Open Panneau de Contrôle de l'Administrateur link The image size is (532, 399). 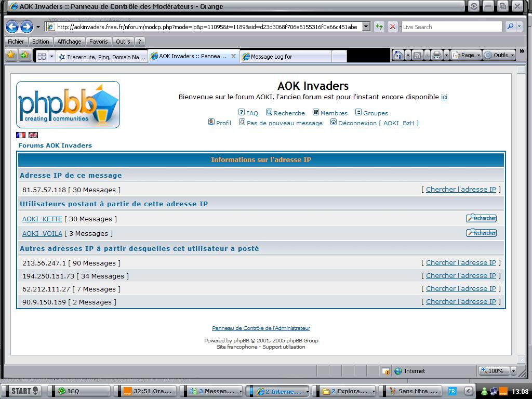tap(261, 328)
